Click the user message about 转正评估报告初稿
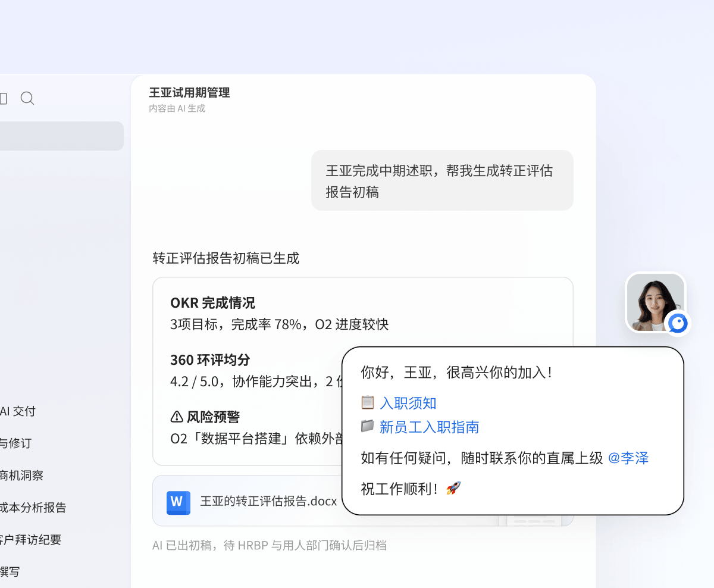Screen dimensions: 714x588 tap(442, 180)
